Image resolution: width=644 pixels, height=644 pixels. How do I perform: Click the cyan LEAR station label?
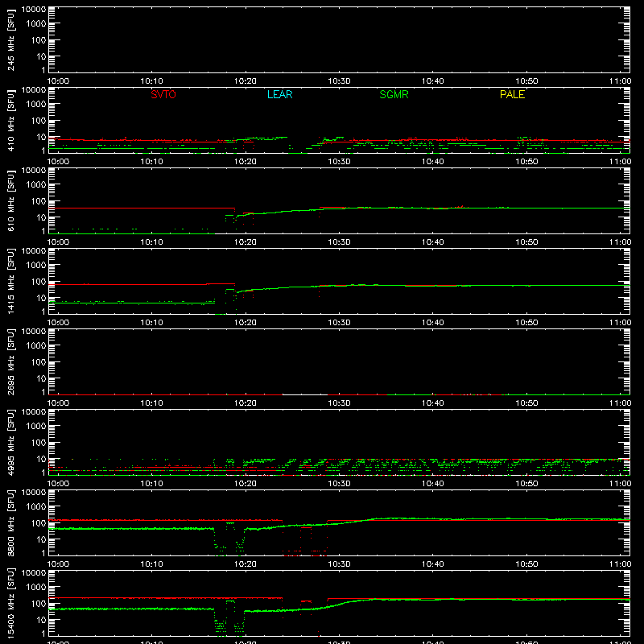click(x=279, y=94)
